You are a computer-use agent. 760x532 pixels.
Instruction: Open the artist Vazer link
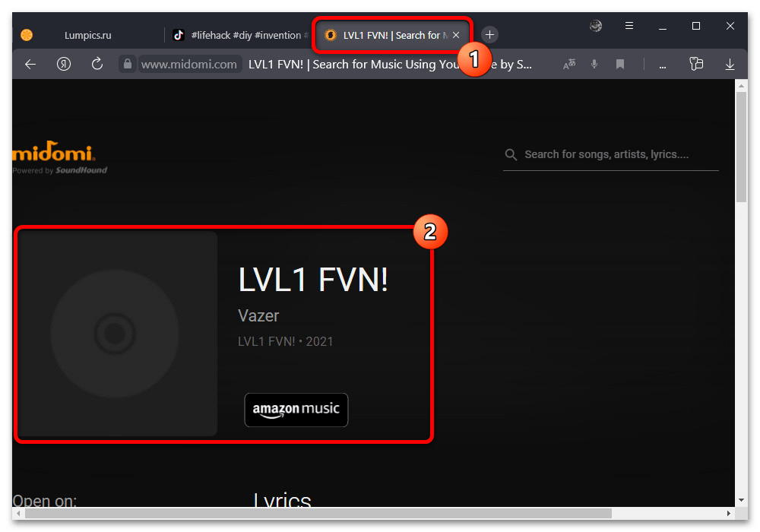258,316
